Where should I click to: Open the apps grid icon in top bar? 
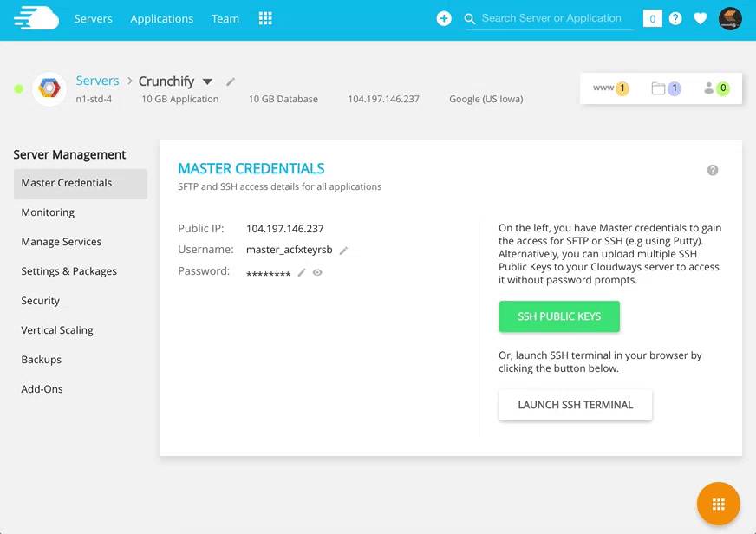click(x=265, y=18)
